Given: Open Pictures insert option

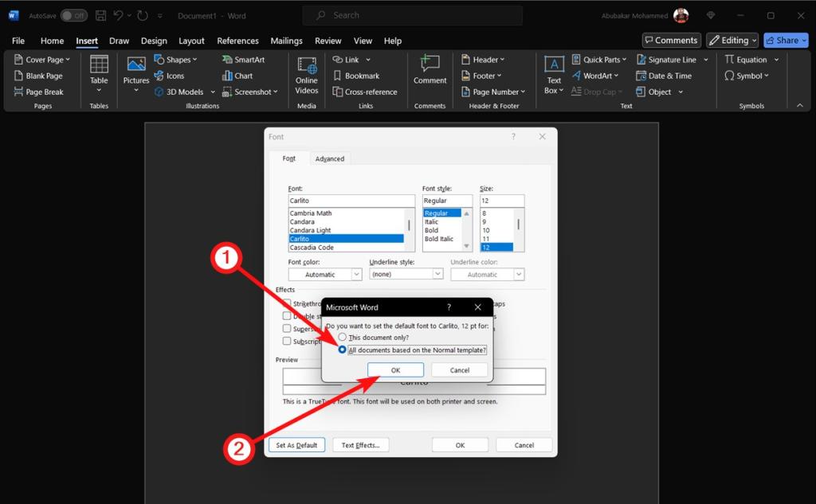Looking at the screenshot, I should coord(136,76).
